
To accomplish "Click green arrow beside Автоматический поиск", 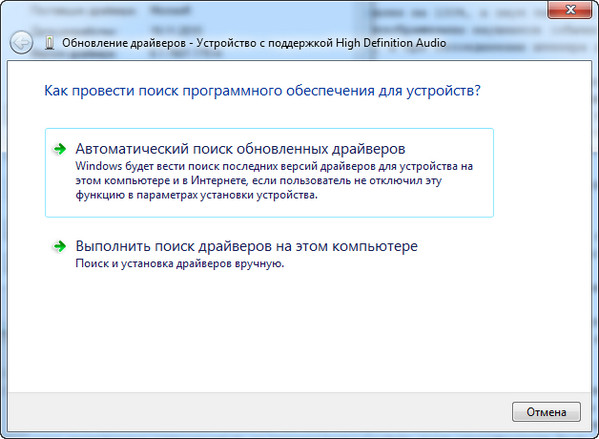I will pos(60,149).
